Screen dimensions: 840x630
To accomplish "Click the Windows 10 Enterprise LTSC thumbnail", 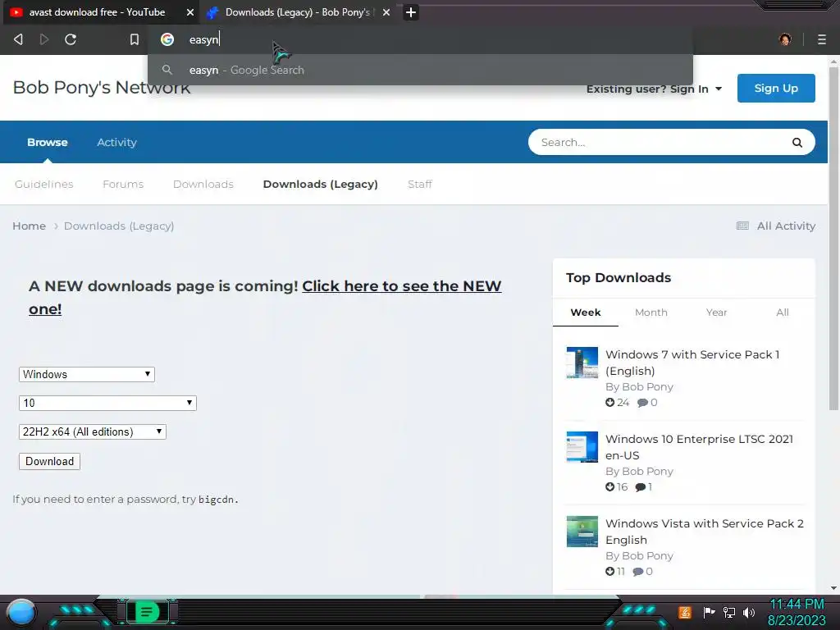I will (x=582, y=447).
